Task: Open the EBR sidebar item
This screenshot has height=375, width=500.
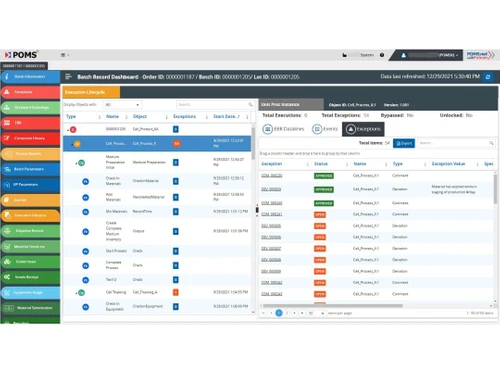Action: pyautogui.click(x=30, y=123)
